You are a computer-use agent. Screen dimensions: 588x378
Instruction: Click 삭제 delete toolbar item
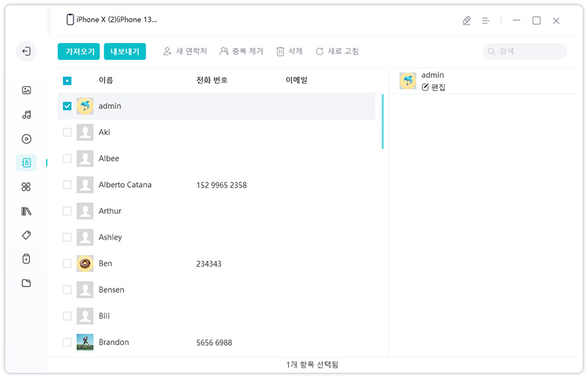point(289,51)
